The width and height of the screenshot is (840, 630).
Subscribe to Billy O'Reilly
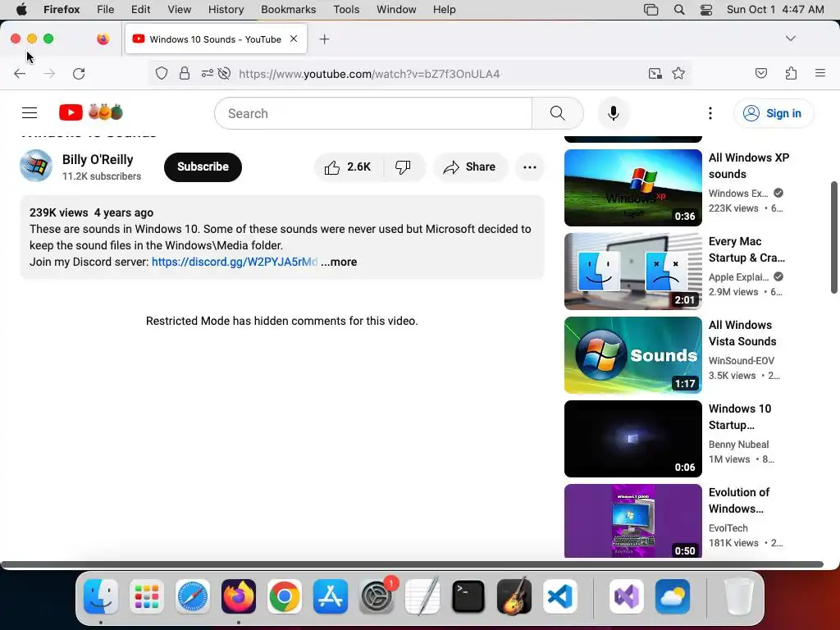pos(203,167)
